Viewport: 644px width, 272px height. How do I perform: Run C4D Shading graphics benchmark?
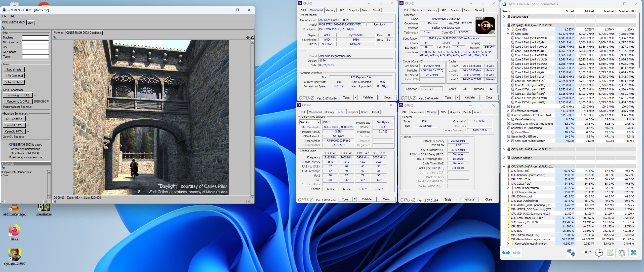point(14,119)
